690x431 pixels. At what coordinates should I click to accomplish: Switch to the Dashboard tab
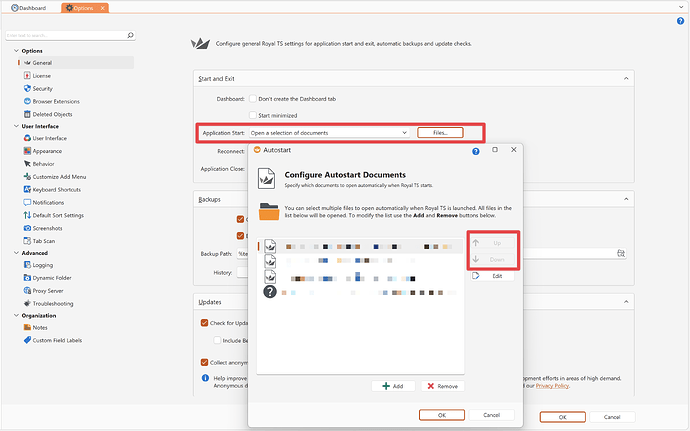[28, 7]
